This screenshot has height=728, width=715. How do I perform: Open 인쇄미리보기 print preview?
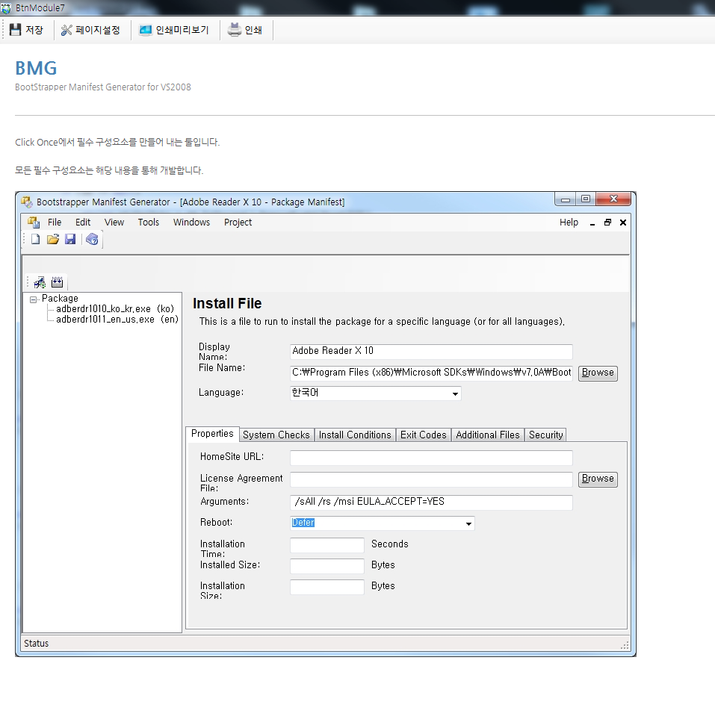tap(174, 30)
